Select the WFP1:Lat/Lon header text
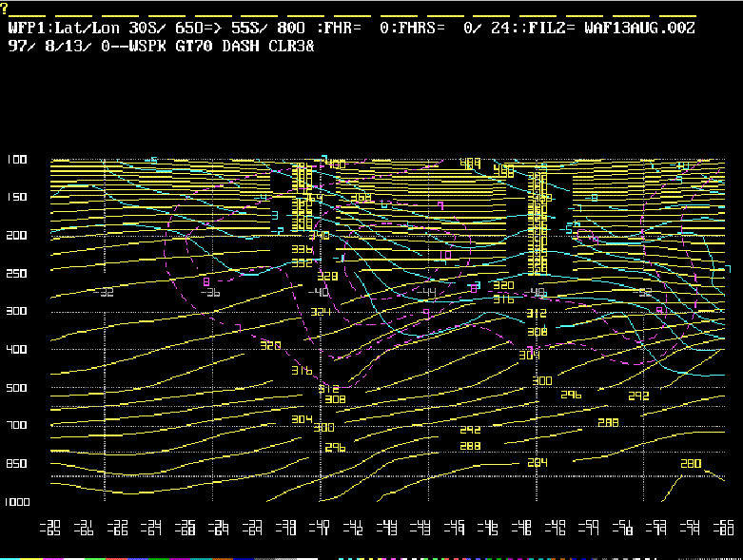This screenshot has width=743, height=560. pos(64,28)
